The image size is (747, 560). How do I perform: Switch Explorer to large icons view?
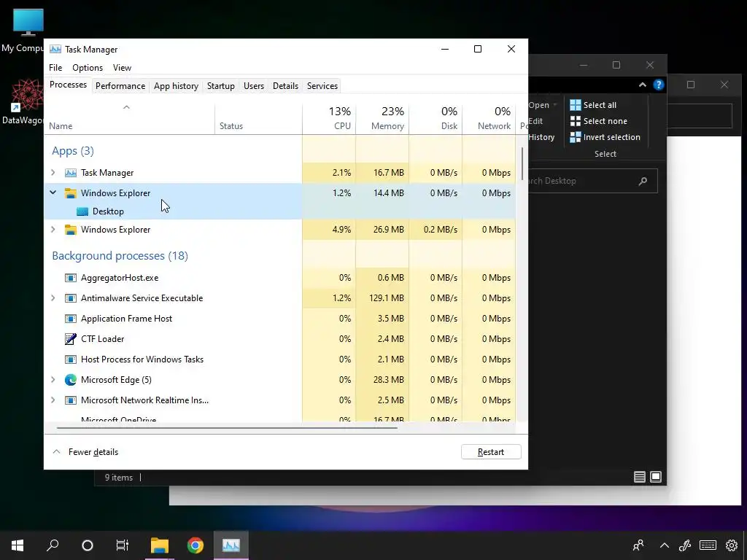coord(656,477)
